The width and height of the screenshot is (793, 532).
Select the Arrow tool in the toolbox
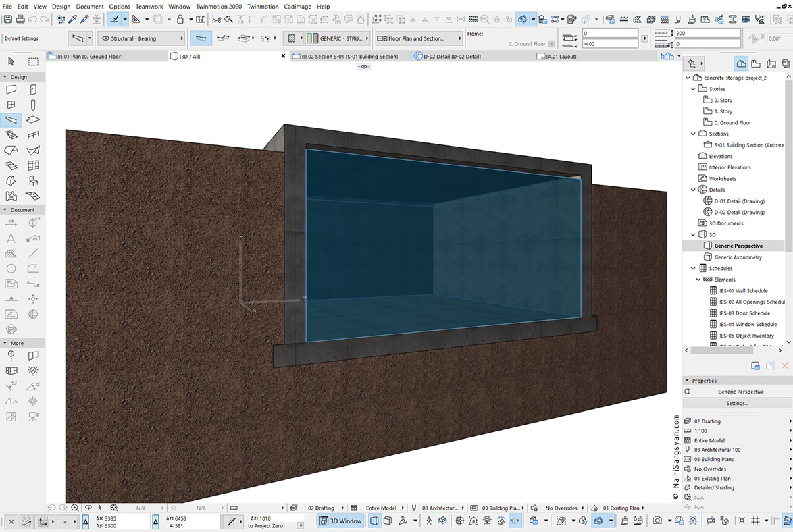[x=11, y=61]
